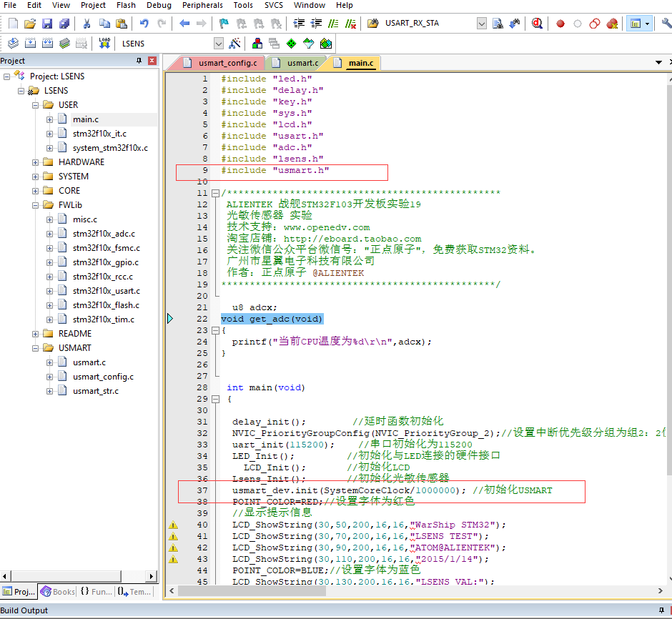Select usmart_str.c in the project tree

tap(96, 391)
